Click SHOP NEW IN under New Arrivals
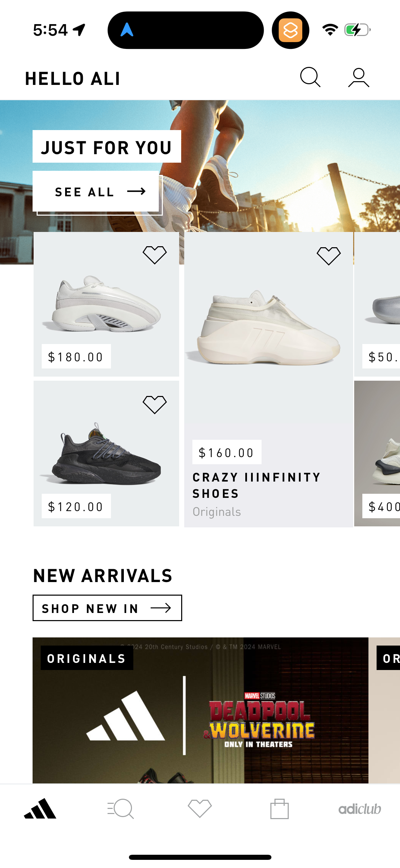This screenshot has width=400, height=868. coord(107,608)
